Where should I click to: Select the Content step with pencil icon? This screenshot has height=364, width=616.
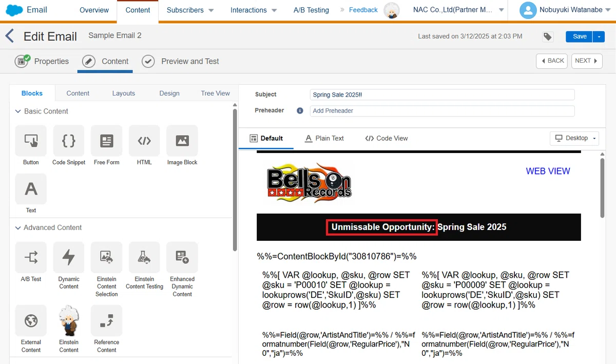(106, 62)
